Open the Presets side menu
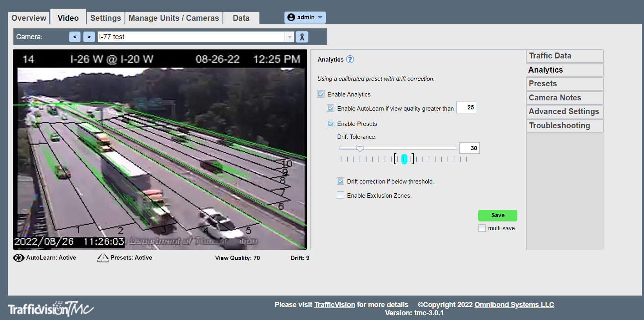This screenshot has height=320, width=644. click(x=565, y=84)
